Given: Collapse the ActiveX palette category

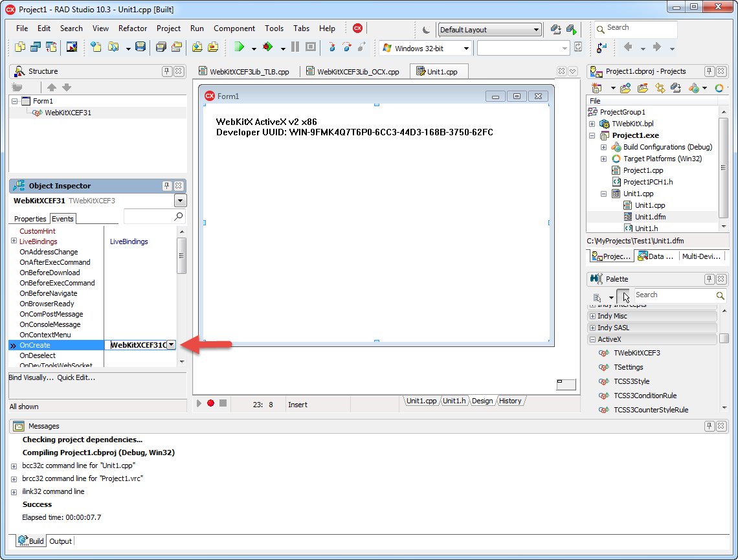Looking at the screenshot, I should (592, 339).
